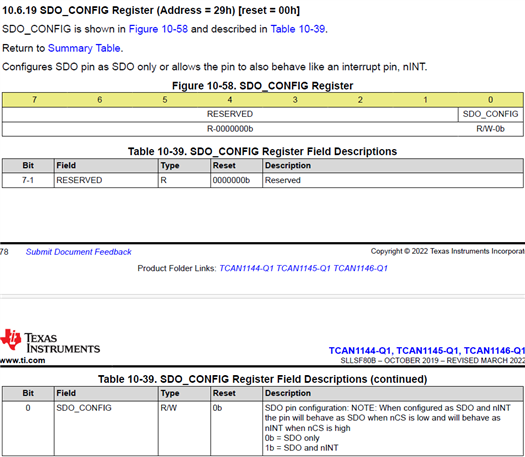
Task: Click the R/W-0b value in figure
Action: click(491, 129)
